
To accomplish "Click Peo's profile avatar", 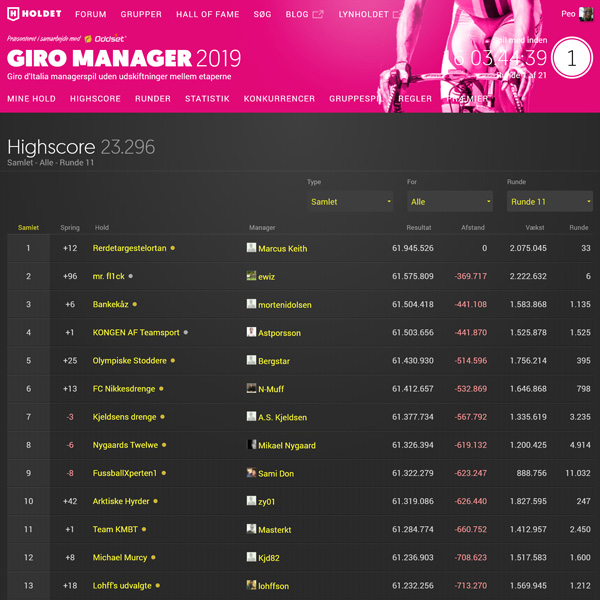I will [x=586, y=14].
